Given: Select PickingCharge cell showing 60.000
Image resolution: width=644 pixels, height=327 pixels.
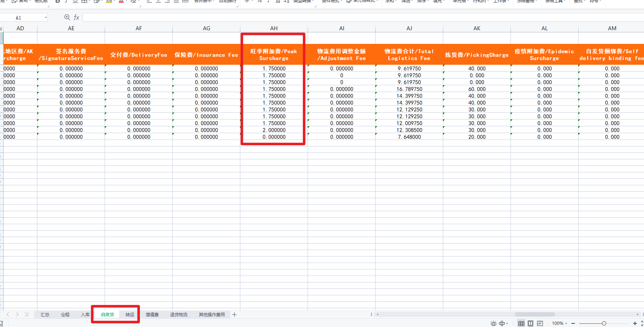Looking at the screenshot, I should 477,89.
